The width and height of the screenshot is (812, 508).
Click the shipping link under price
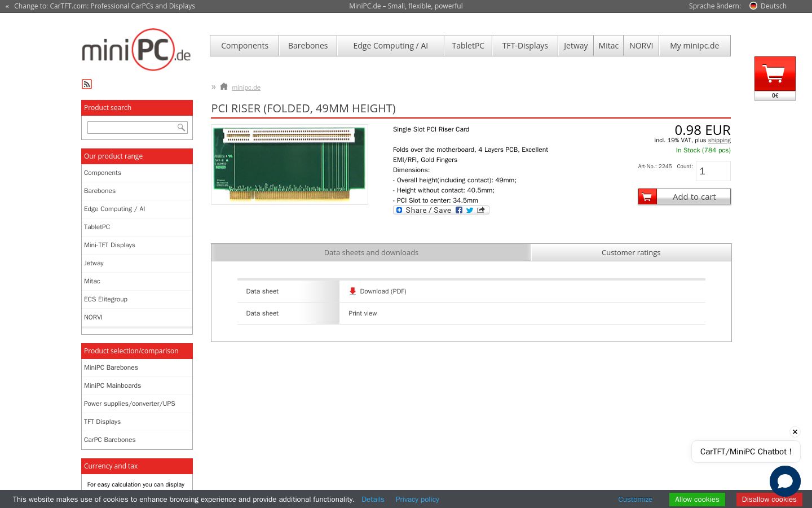coord(720,140)
